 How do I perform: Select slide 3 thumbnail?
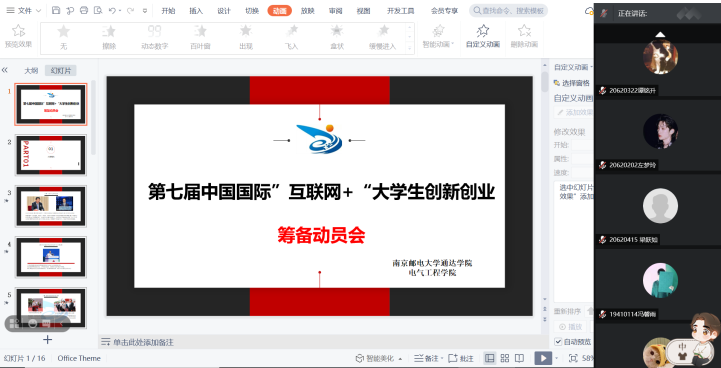point(51,206)
